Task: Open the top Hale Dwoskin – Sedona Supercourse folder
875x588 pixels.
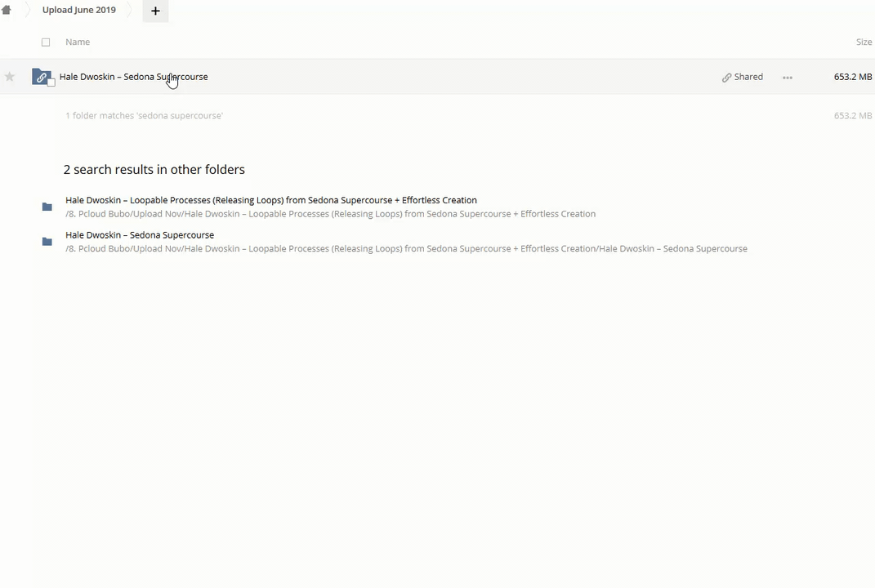Action: point(133,77)
